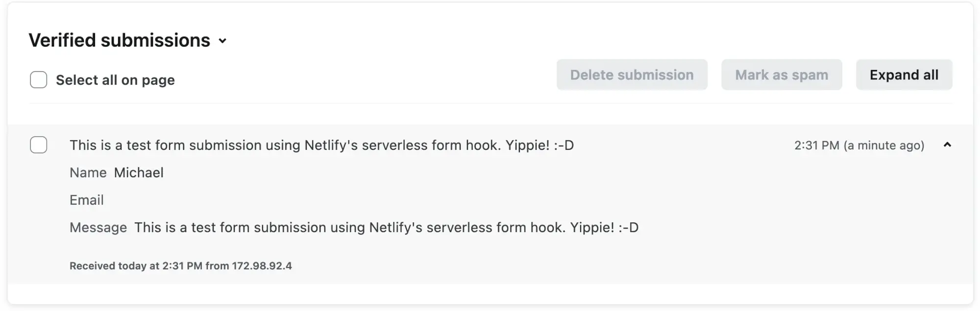Click the IP address 172.98.92.4

[262, 266]
